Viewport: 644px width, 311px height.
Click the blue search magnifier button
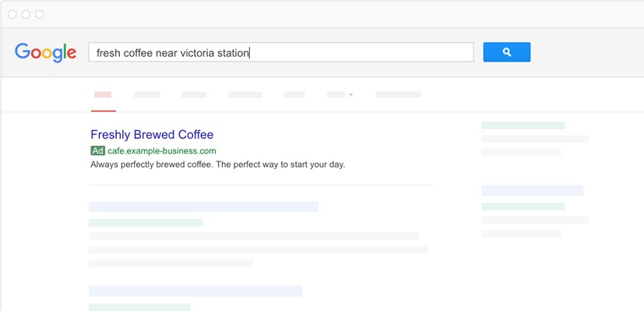(506, 52)
